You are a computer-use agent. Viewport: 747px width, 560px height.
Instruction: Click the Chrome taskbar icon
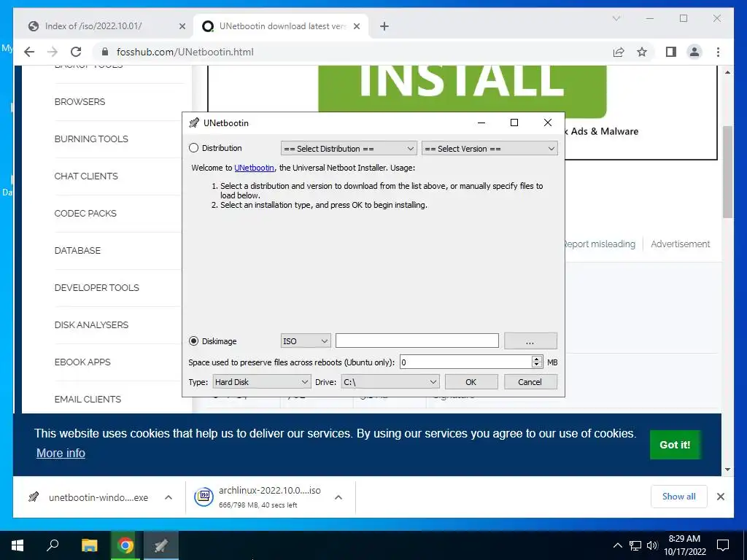tap(125, 545)
